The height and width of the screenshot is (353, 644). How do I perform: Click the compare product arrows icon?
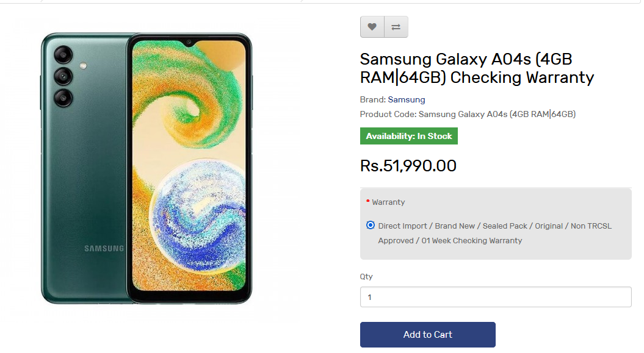[x=396, y=27]
